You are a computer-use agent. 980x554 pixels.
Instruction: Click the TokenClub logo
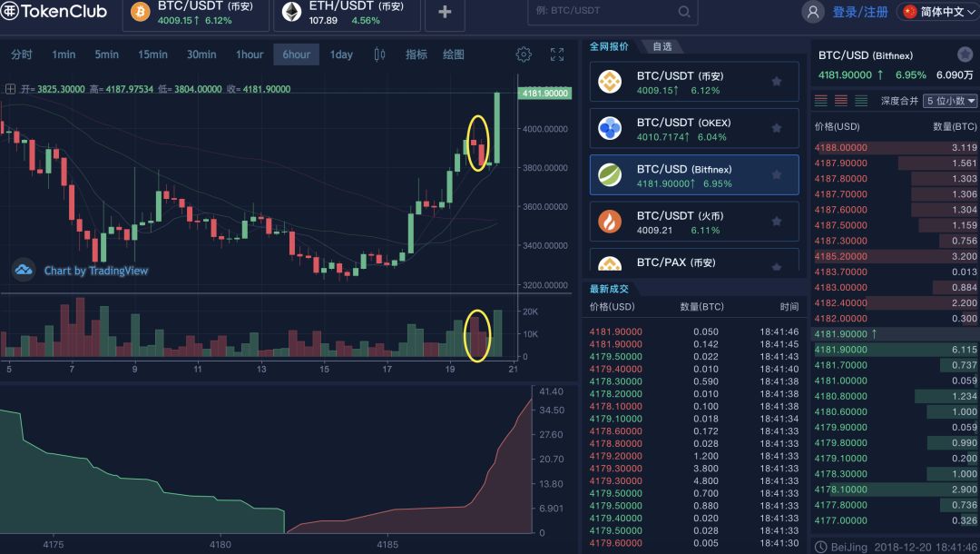pyautogui.click(x=54, y=11)
